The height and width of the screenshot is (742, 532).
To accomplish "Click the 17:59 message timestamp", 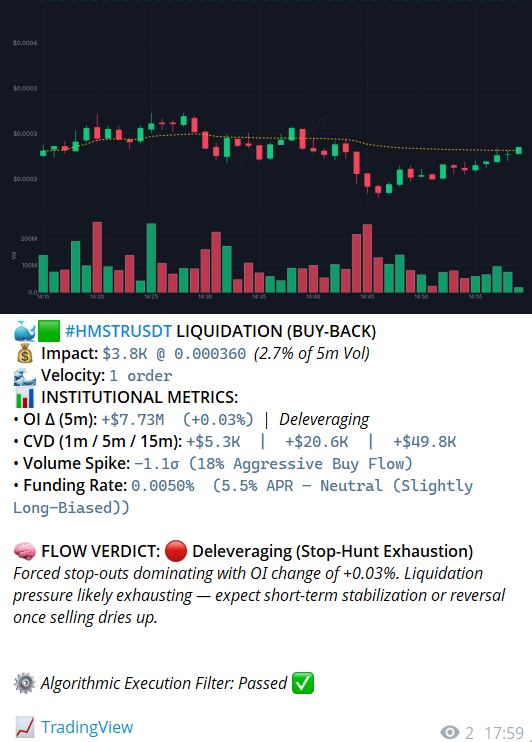I will pos(504,733).
